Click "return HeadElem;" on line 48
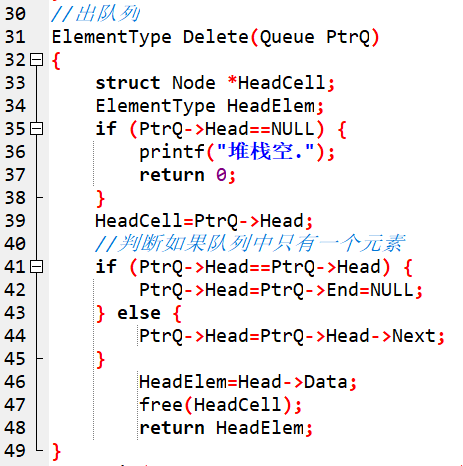This screenshot has height=466, width=463. 226,428
